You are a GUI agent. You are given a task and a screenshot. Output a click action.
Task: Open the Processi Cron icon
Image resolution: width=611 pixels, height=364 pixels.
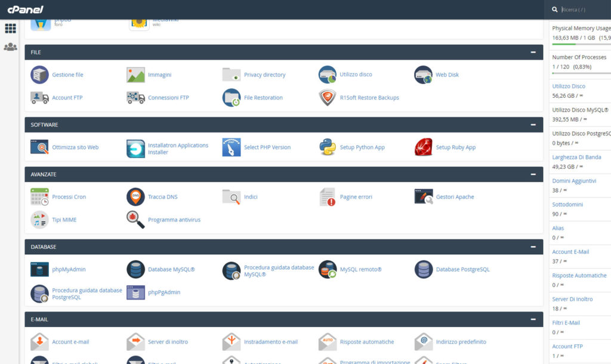coord(39,197)
